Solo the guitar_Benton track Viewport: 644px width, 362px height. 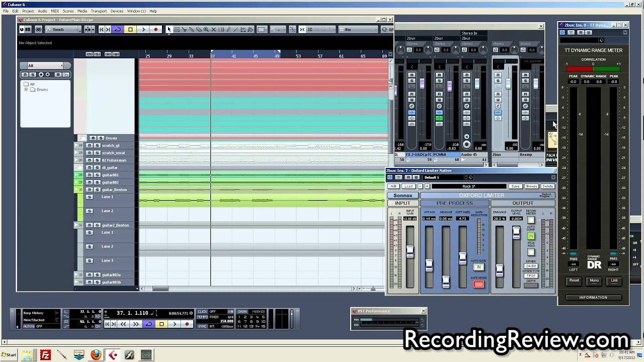[x=97, y=190]
